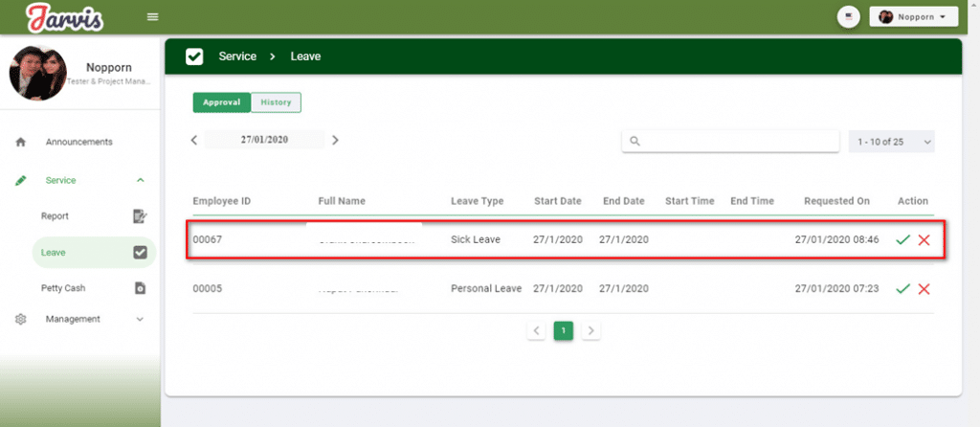This screenshot has width=980, height=427.
Task: Click the language flag icon
Action: click(x=848, y=17)
